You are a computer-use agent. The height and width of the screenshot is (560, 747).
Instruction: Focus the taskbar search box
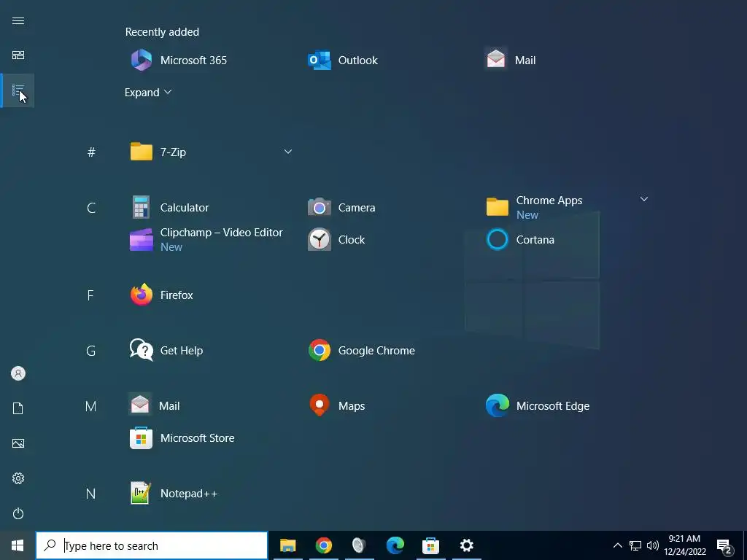(x=152, y=545)
